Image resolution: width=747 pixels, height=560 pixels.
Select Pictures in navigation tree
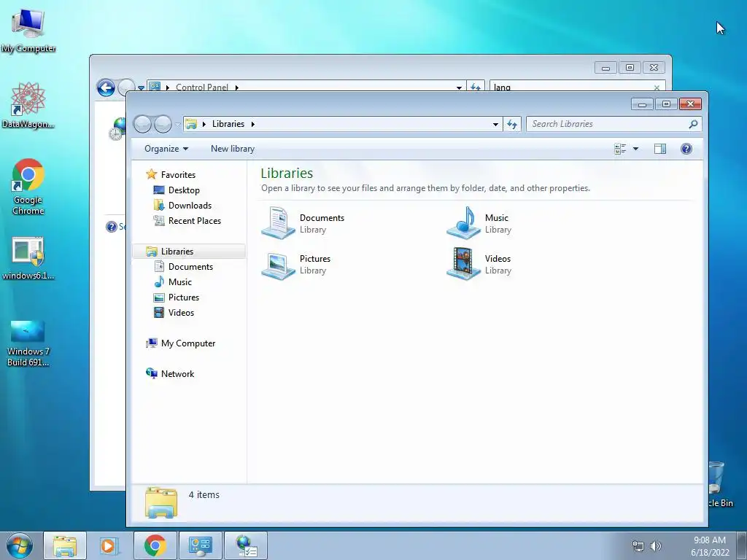coord(183,297)
